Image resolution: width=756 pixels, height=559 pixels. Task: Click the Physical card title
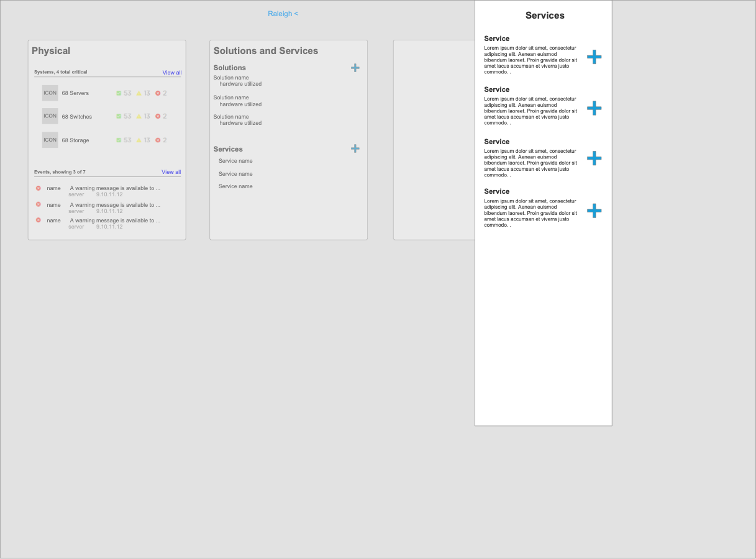51,51
